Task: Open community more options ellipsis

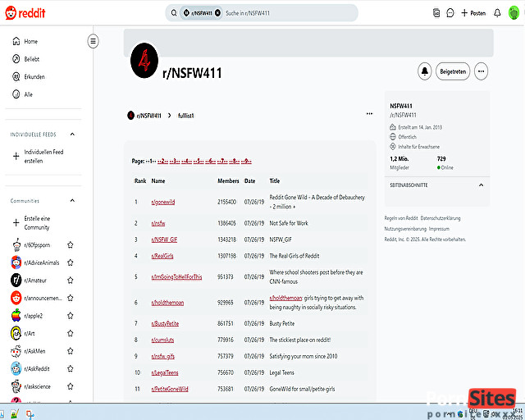Action: (x=482, y=71)
